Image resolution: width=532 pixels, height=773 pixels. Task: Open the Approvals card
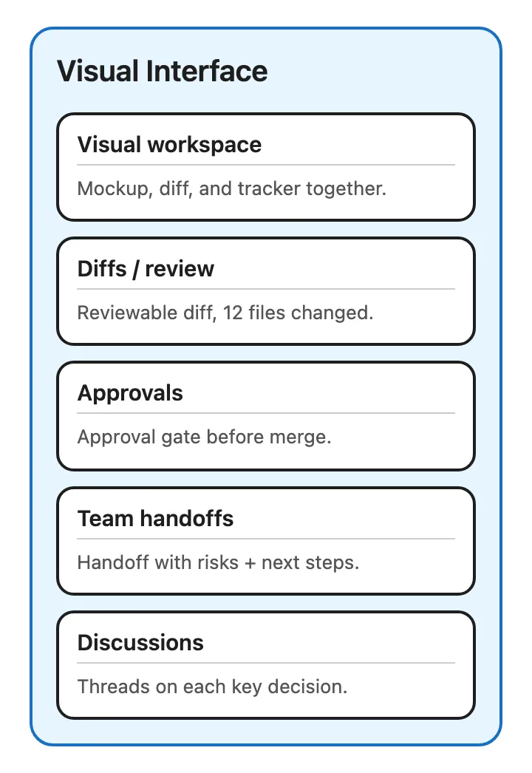point(266,416)
